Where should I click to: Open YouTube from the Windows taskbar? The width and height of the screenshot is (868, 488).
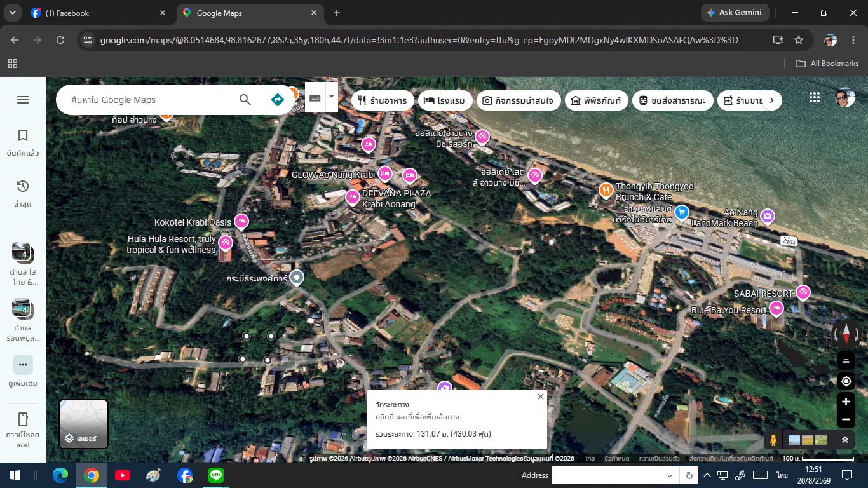click(123, 475)
